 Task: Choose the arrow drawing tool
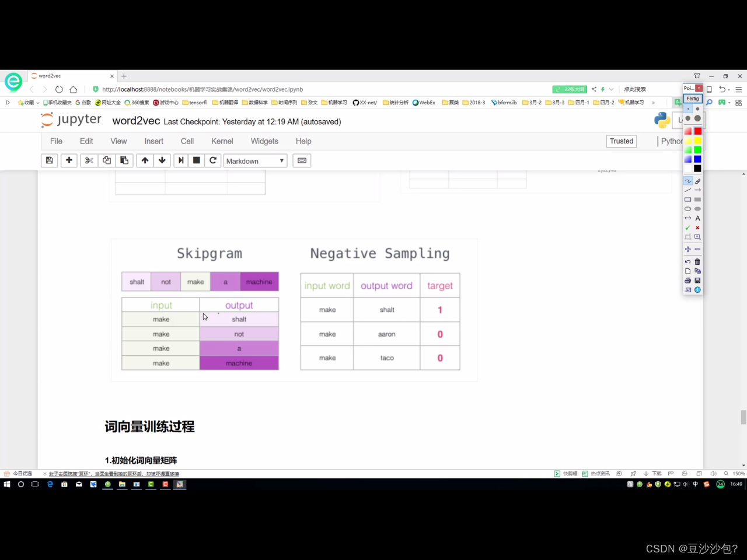click(697, 190)
